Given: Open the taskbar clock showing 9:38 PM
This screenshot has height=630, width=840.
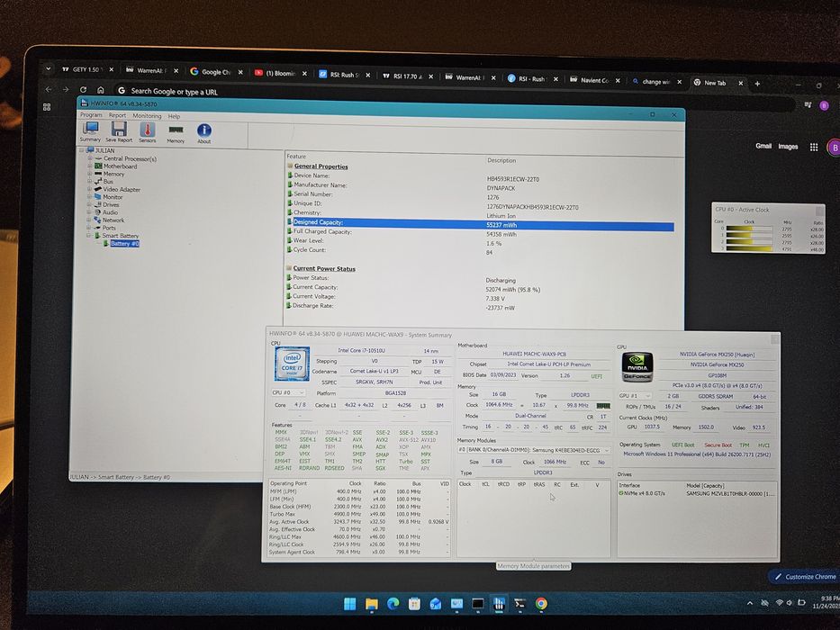Looking at the screenshot, I should tap(826, 602).
